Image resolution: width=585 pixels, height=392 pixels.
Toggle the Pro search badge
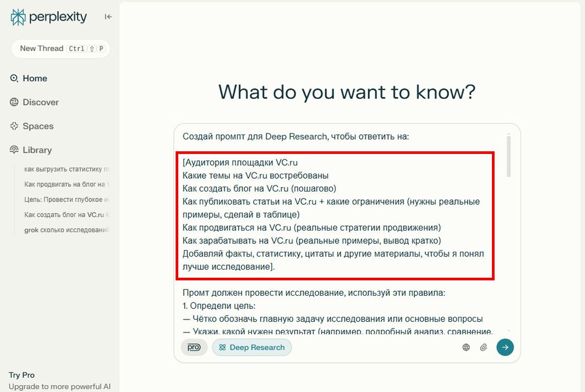[x=194, y=347]
